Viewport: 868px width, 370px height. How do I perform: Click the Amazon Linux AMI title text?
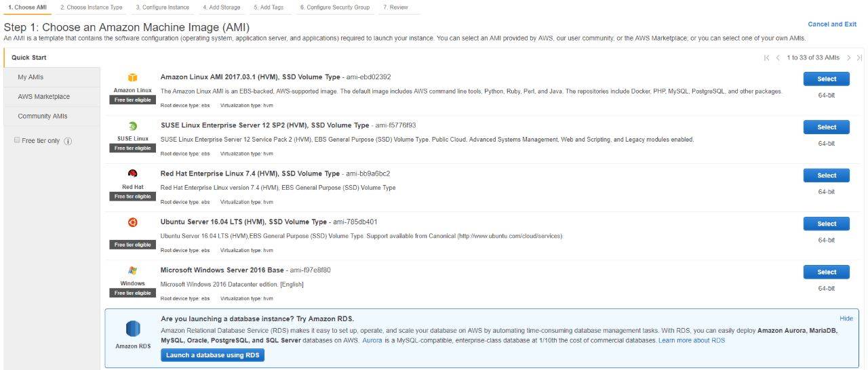pos(250,77)
